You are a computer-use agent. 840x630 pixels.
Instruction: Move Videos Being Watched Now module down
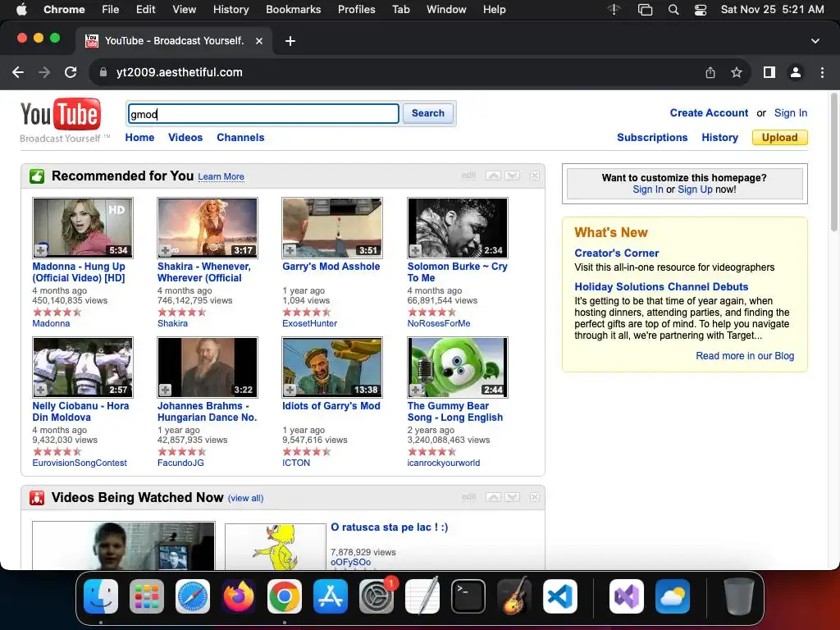(x=512, y=497)
